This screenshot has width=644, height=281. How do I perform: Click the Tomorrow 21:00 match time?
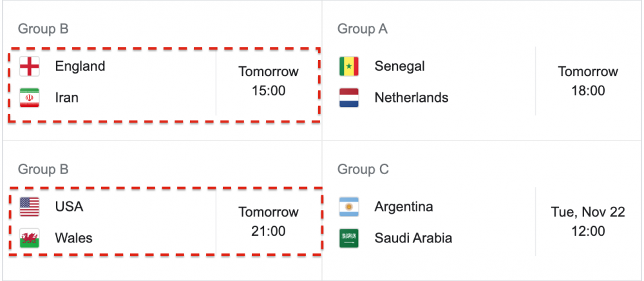269,222
